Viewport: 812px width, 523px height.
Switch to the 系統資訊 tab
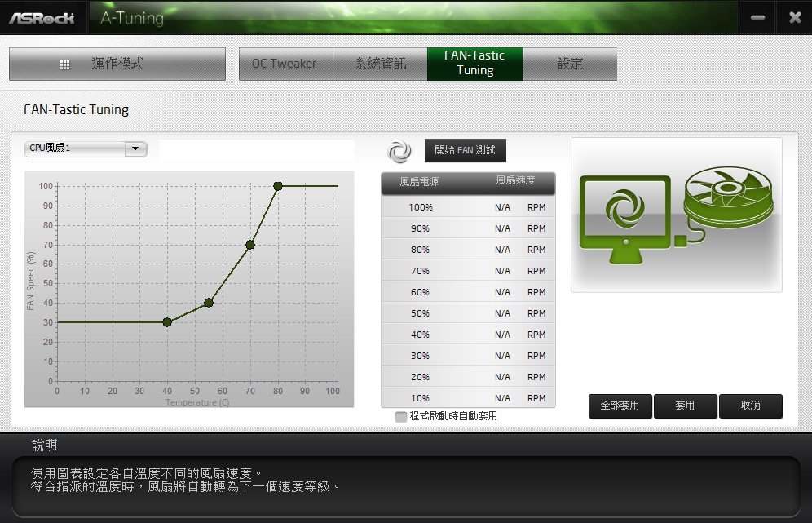[380, 64]
